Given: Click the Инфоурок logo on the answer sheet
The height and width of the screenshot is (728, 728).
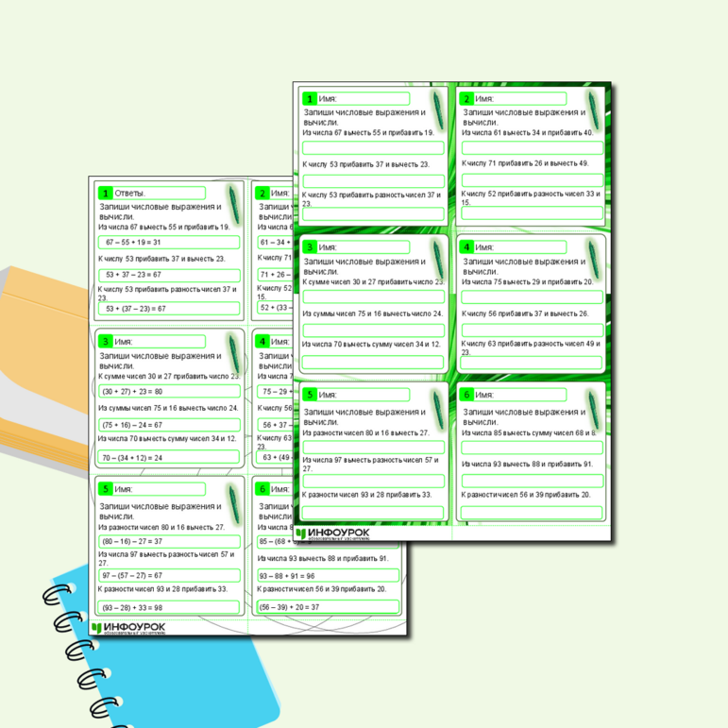Looking at the screenshot, I should [x=129, y=627].
